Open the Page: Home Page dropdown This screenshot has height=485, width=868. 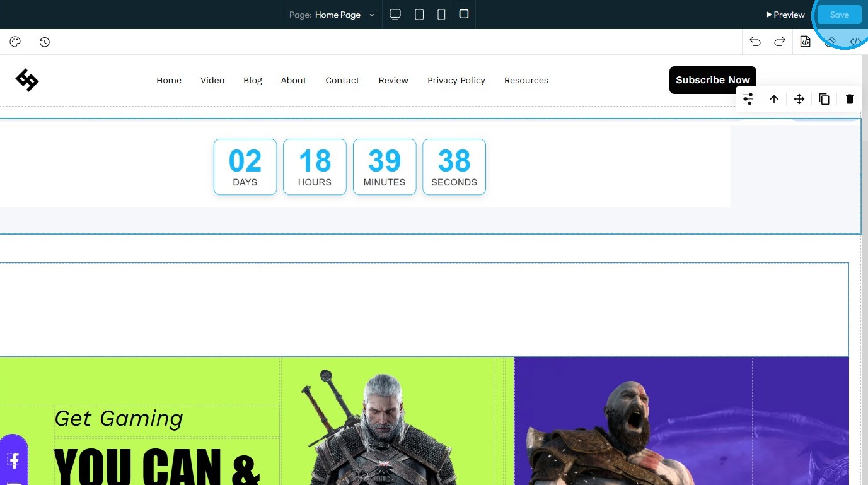tap(332, 15)
